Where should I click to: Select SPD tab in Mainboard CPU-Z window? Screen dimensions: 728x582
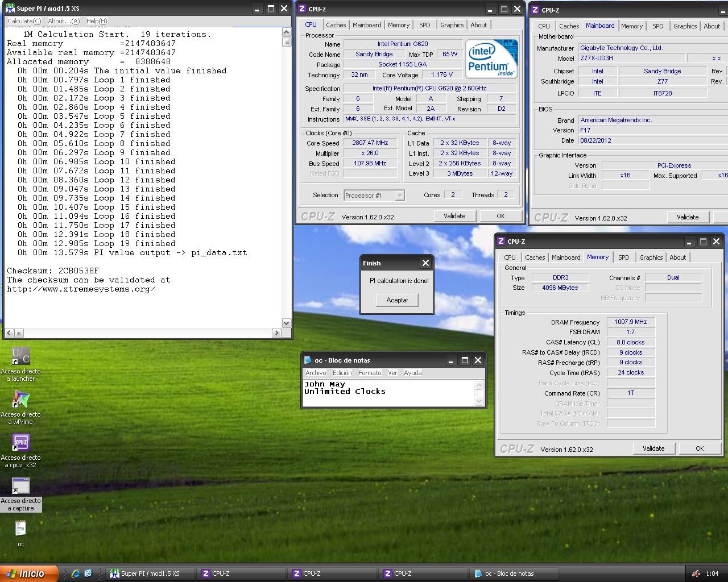click(x=658, y=26)
